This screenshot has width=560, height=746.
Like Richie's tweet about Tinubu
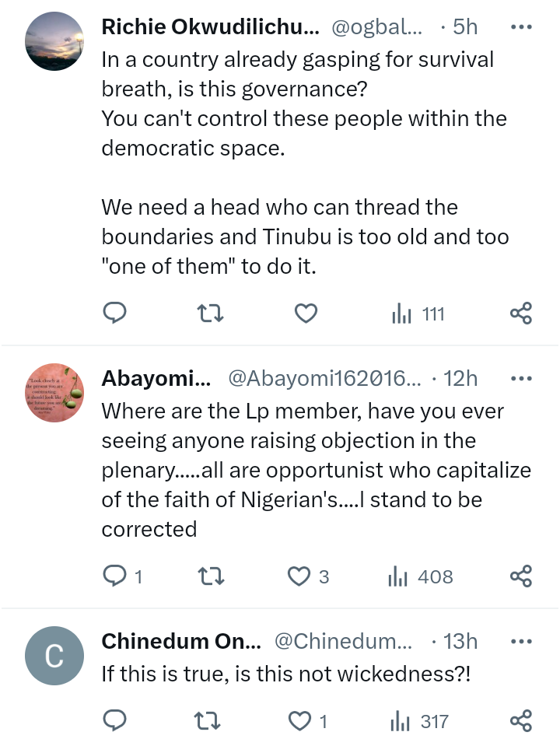pyautogui.click(x=306, y=313)
